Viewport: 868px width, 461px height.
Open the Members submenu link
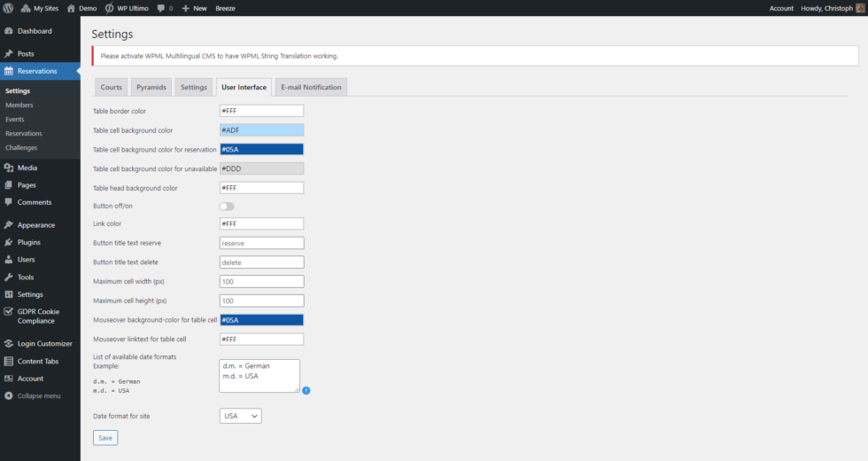click(x=19, y=105)
